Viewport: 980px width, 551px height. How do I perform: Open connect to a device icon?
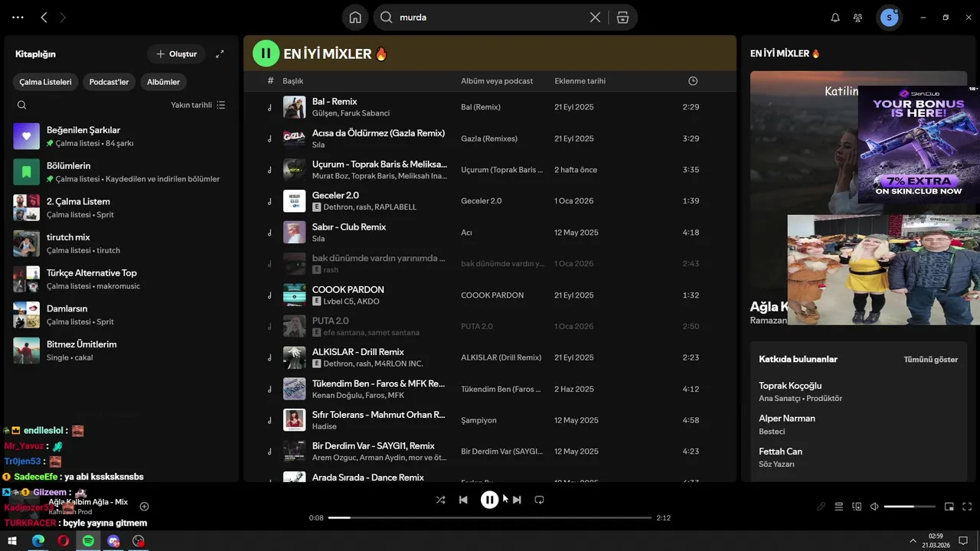(857, 507)
